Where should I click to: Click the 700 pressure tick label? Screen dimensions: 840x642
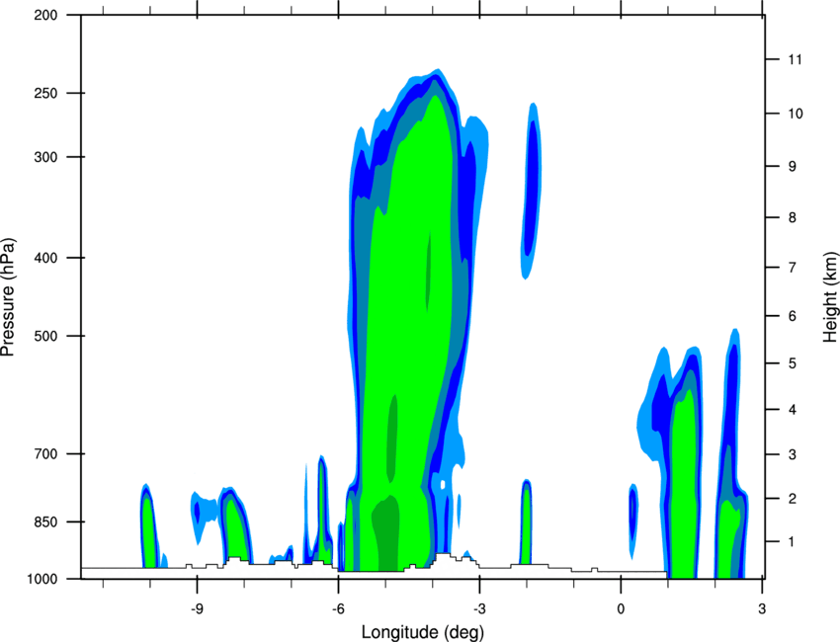pos(45,453)
